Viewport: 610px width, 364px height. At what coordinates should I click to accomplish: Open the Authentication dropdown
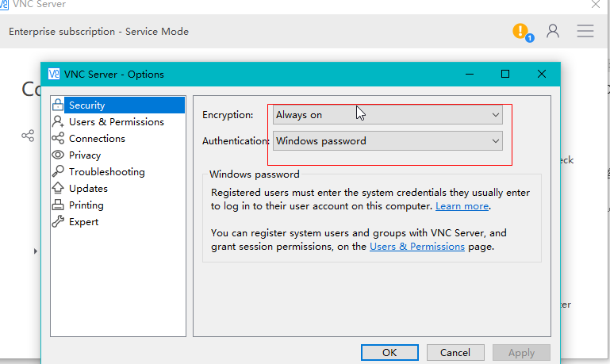coord(387,141)
